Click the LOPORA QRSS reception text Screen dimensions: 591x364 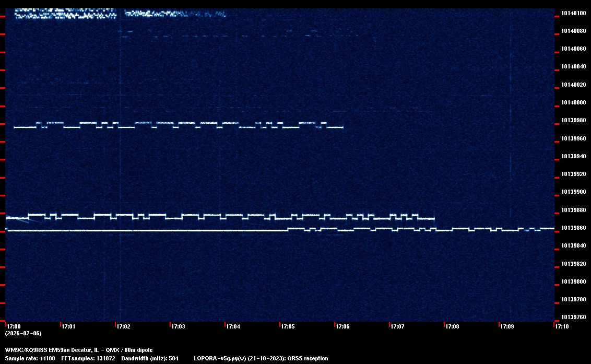[261, 358]
